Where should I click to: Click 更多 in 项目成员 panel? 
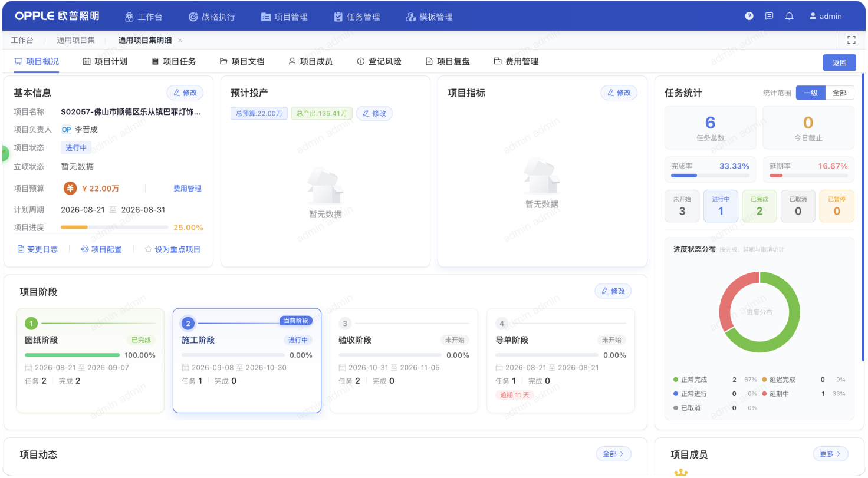(831, 454)
